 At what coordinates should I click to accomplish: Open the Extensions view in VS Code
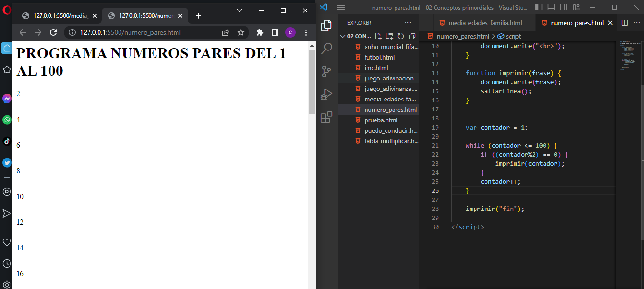click(x=327, y=117)
